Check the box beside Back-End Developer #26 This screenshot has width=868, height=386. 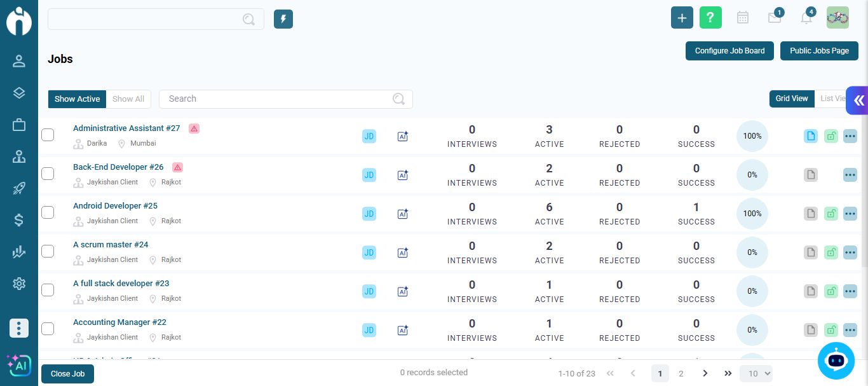[x=48, y=174]
